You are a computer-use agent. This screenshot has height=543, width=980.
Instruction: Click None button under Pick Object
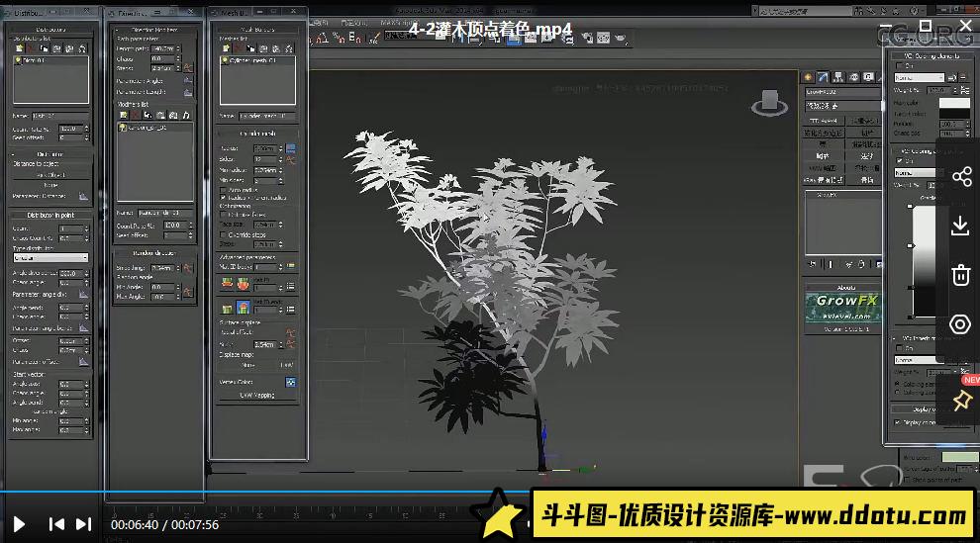[50, 185]
